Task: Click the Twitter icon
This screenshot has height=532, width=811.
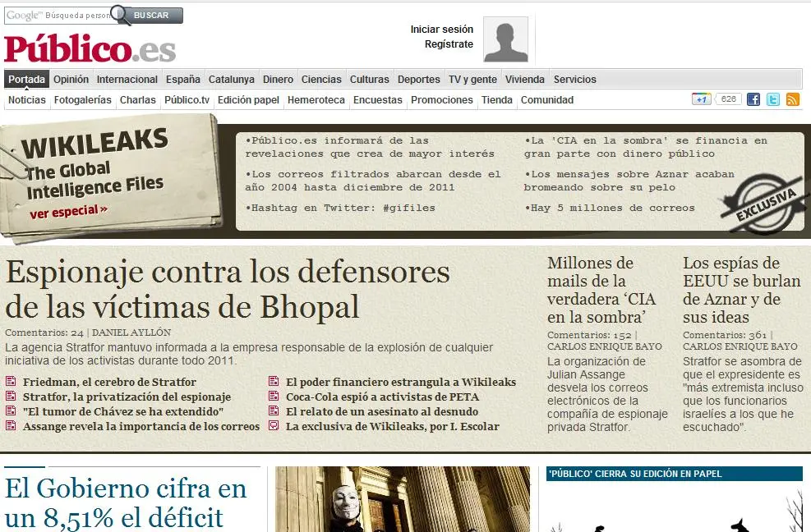Action: (x=772, y=99)
